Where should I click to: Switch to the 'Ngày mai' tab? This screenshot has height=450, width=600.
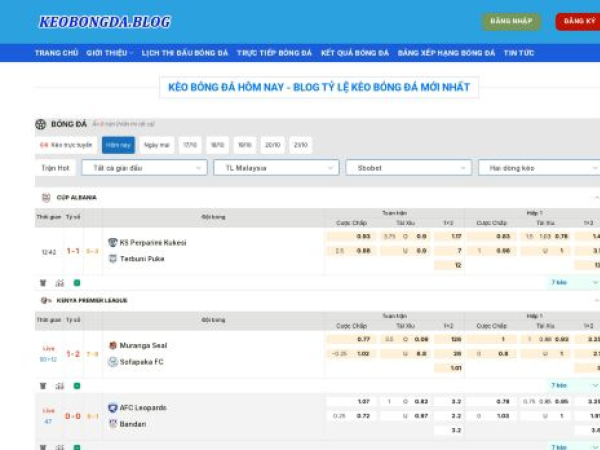156,145
